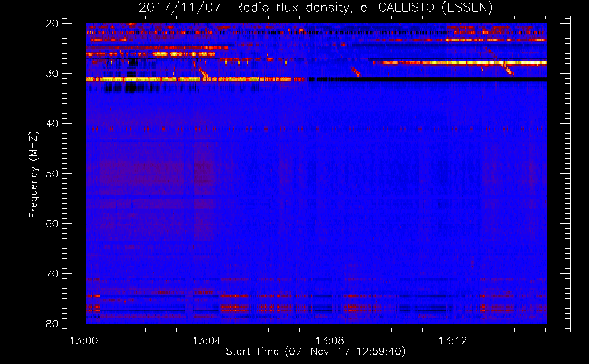Click the '13:00' time tick label
Viewport: 589px width, 364px height.
point(84,341)
